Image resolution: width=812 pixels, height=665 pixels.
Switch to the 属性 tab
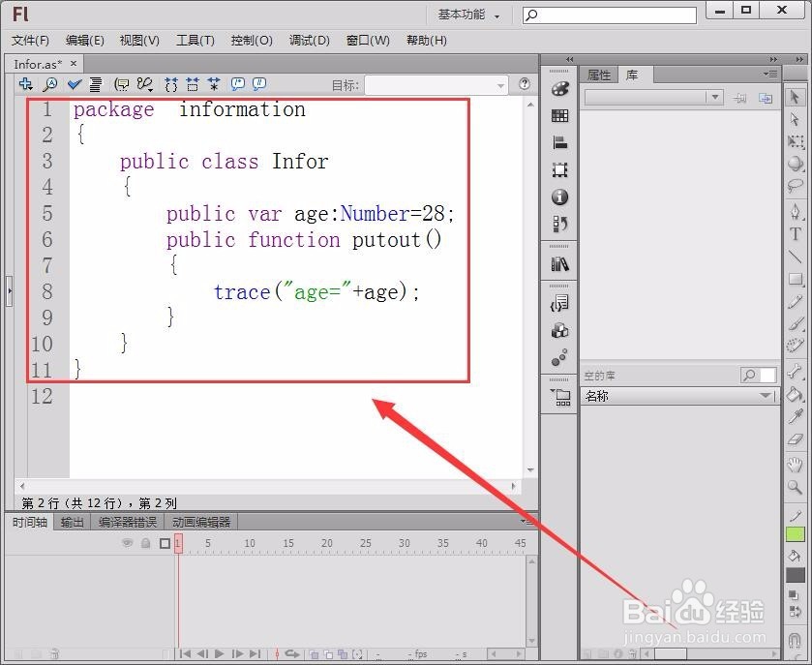pos(599,76)
